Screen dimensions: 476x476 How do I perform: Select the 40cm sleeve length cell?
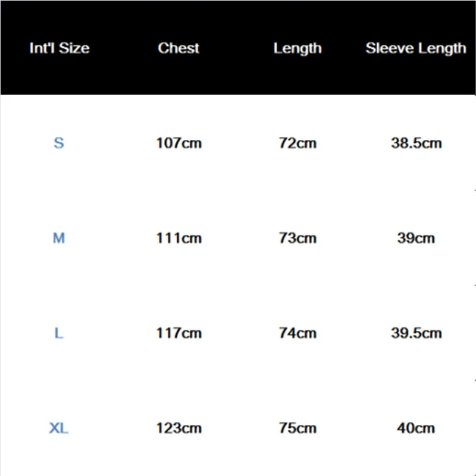pos(416,428)
